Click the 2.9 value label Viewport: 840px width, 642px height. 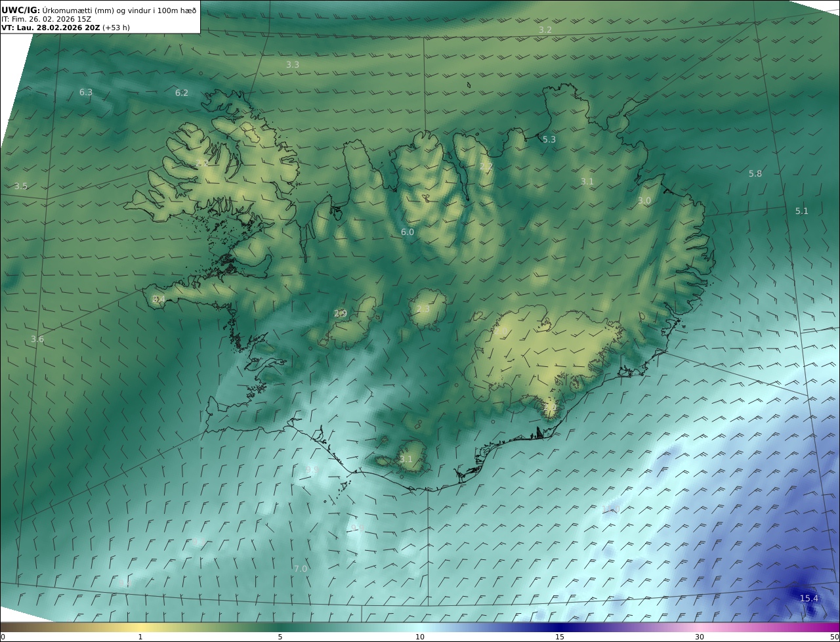pyautogui.click(x=341, y=314)
